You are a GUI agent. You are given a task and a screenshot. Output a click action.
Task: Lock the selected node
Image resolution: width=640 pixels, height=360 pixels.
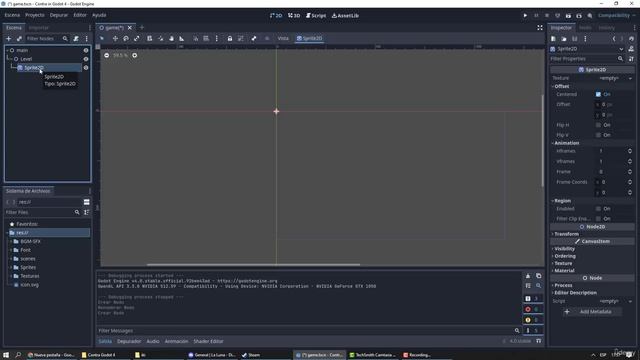tap(230, 38)
